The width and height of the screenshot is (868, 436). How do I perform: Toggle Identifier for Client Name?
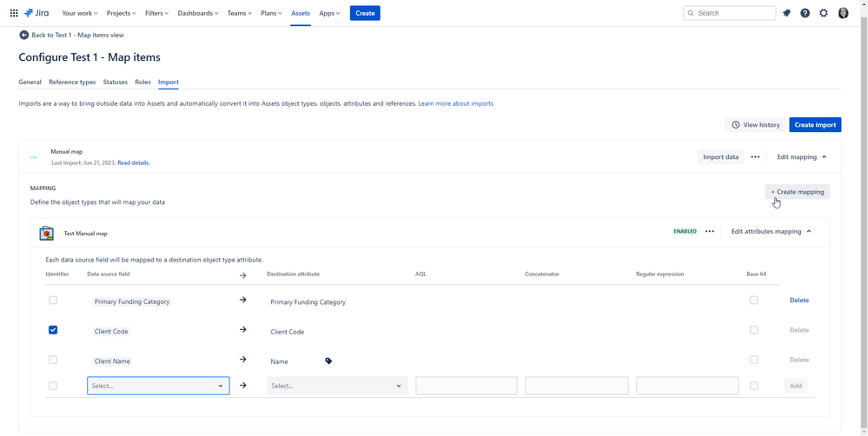[53, 360]
